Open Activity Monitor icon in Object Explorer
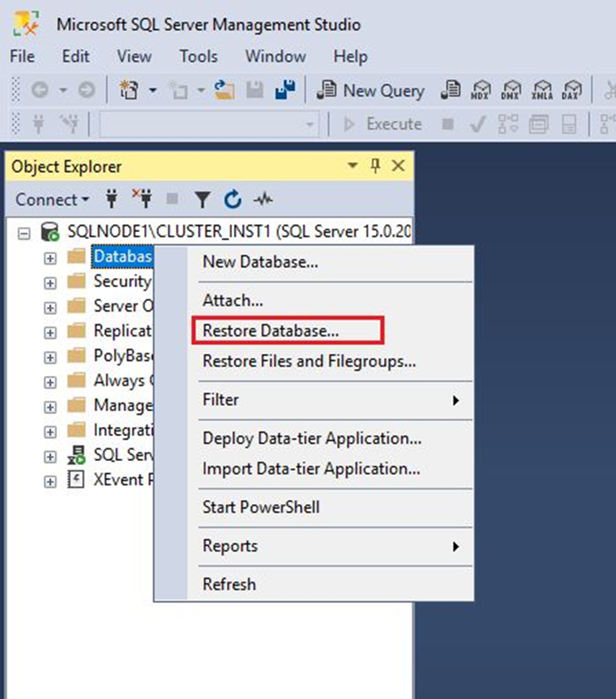The width and height of the screenshot is (616, 699). point(262,199)
